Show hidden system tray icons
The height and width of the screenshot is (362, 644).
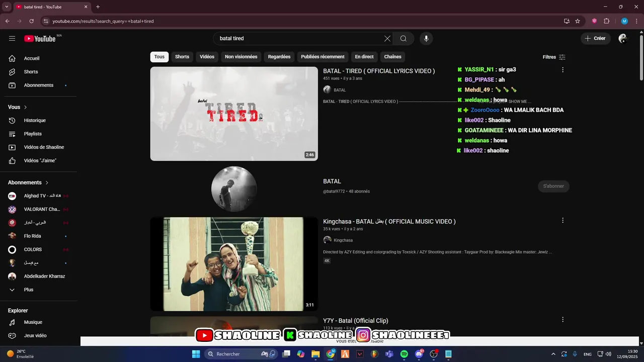pyautogui.click(x=553, y=354)
